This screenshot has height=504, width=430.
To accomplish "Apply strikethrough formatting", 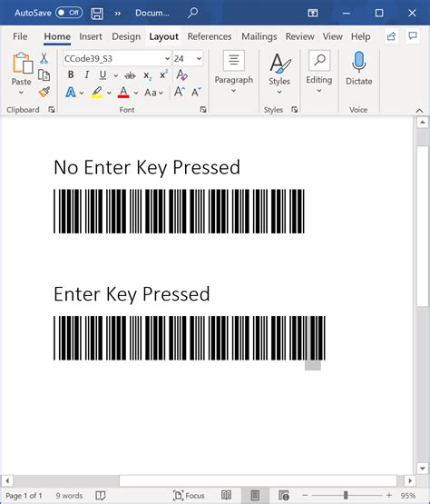I will point(130,75).
